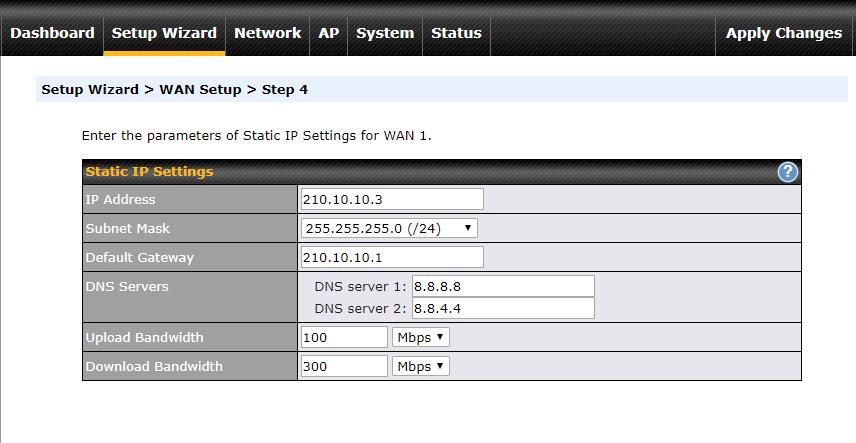856x443 pixels.
Task: View the Status tab
Action: [456, 33]
